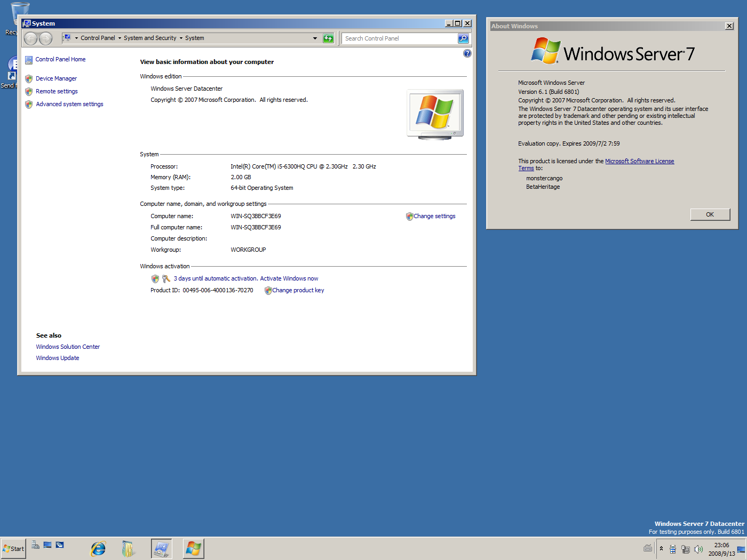Click the 64-bit Operating System value
Screen dimensions: 747x560
click(262, 188)
